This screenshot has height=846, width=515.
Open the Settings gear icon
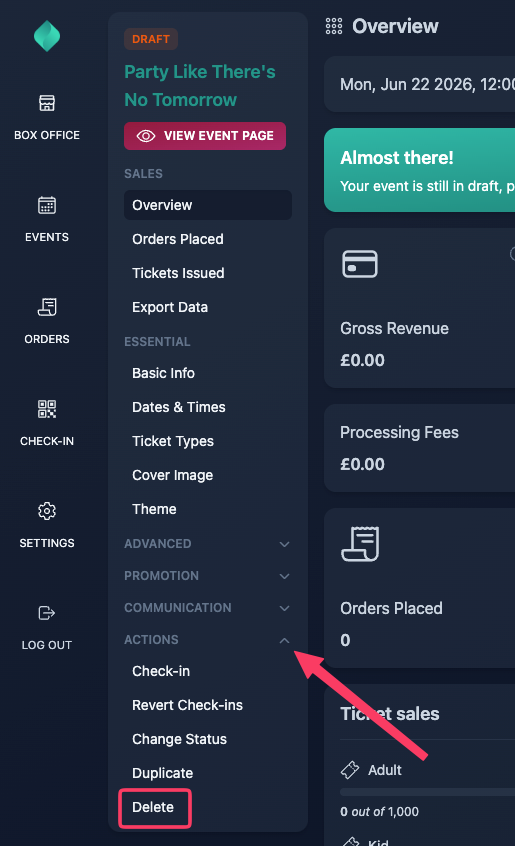point(47,511)
